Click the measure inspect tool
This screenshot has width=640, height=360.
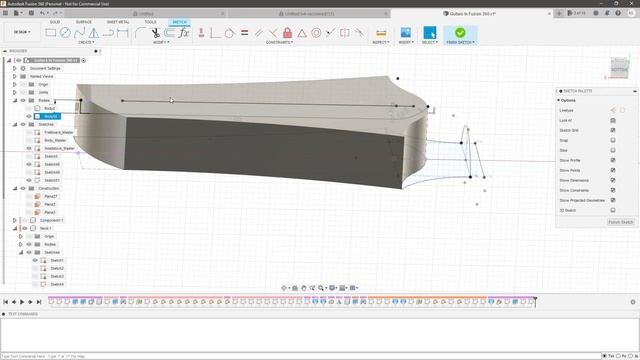(381, 33)
